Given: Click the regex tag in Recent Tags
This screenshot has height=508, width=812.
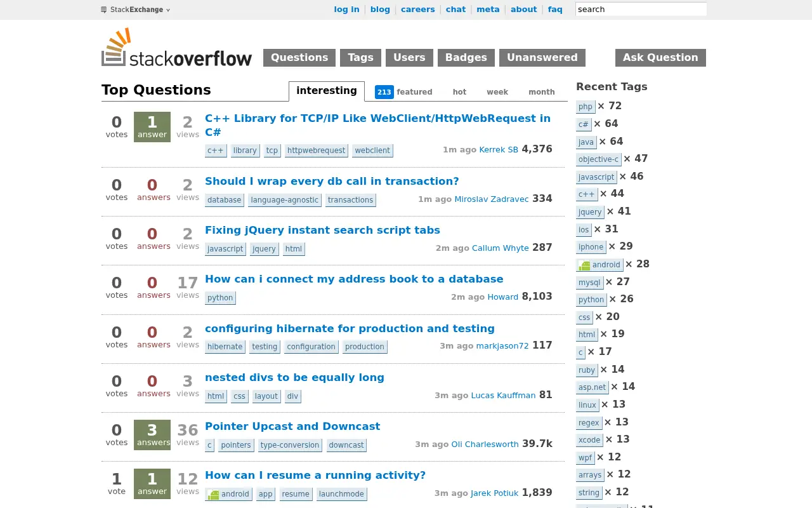Looking at the screenshot, I should coord(589,423).
